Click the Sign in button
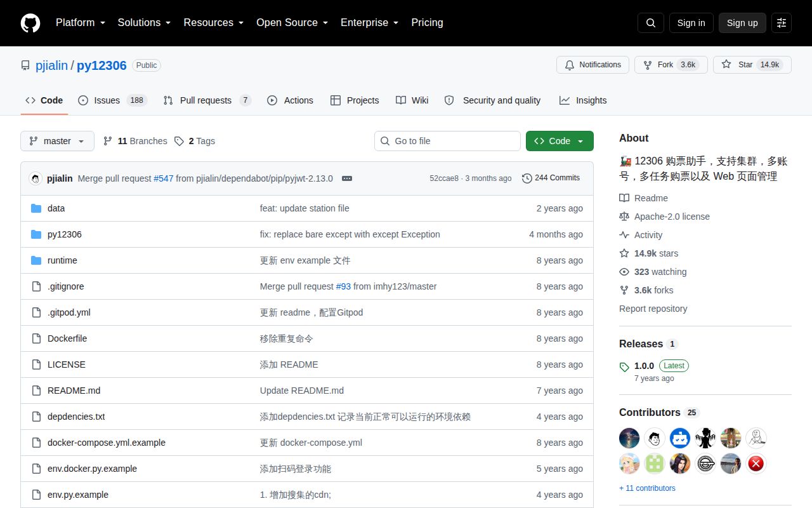Viewport: 812px width, 508px height. point(691,23)
